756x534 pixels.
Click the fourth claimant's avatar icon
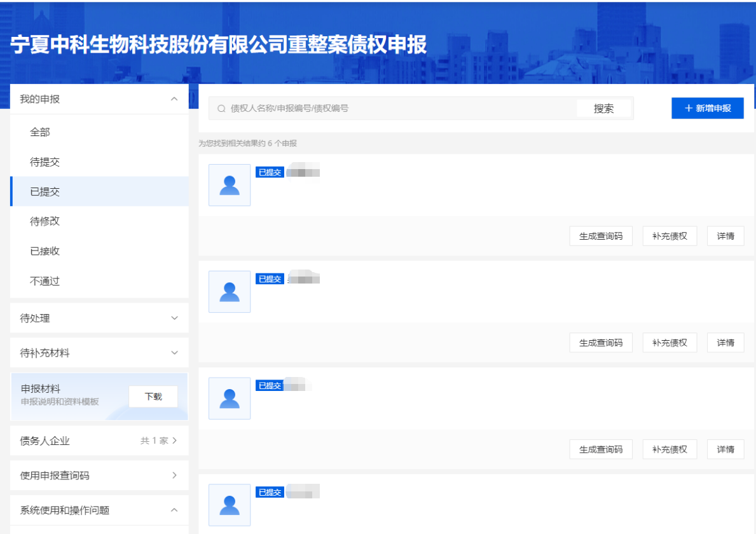click(230, 505)
